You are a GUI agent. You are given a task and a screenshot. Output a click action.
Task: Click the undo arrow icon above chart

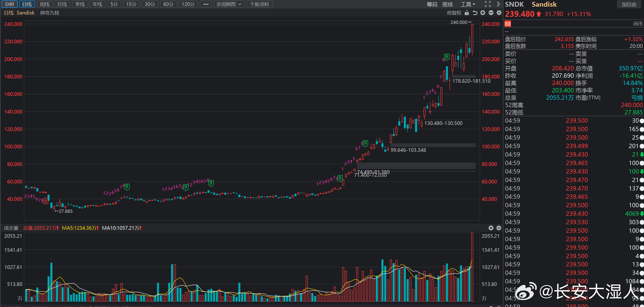point(475,13)
